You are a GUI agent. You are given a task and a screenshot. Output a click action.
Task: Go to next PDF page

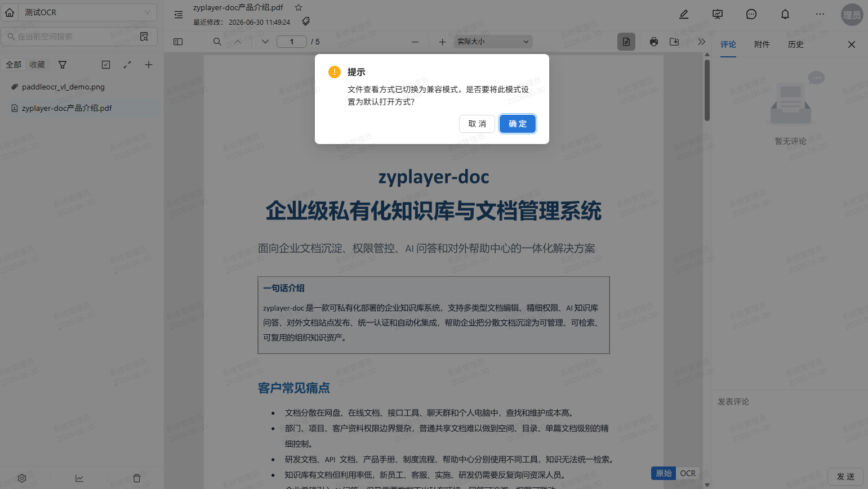(265, 42)
